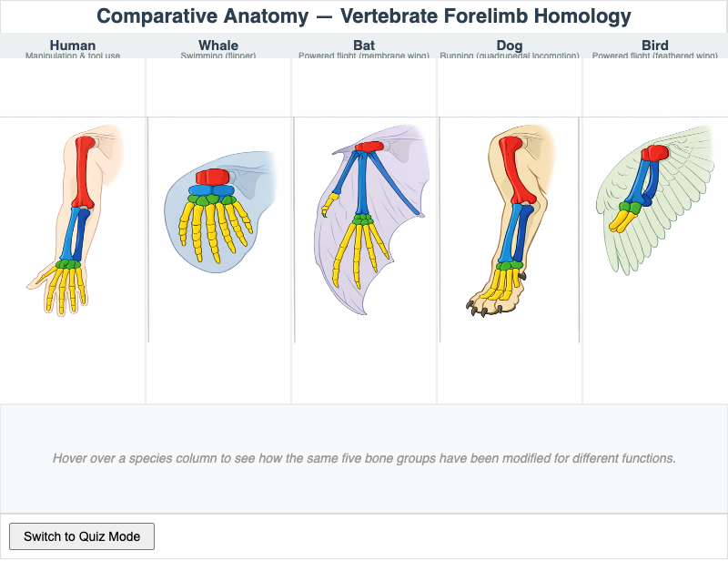Click the bat wing's red humerus
Viewport: 728px width, 561px height.
pyautogui.click(x=369, y=147)
